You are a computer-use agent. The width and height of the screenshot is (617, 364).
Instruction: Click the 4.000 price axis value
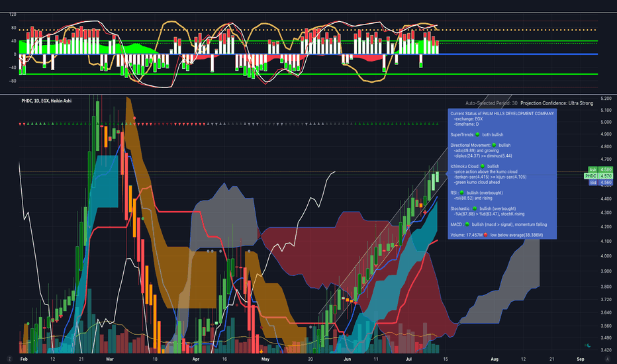click(x=606, y=255)
